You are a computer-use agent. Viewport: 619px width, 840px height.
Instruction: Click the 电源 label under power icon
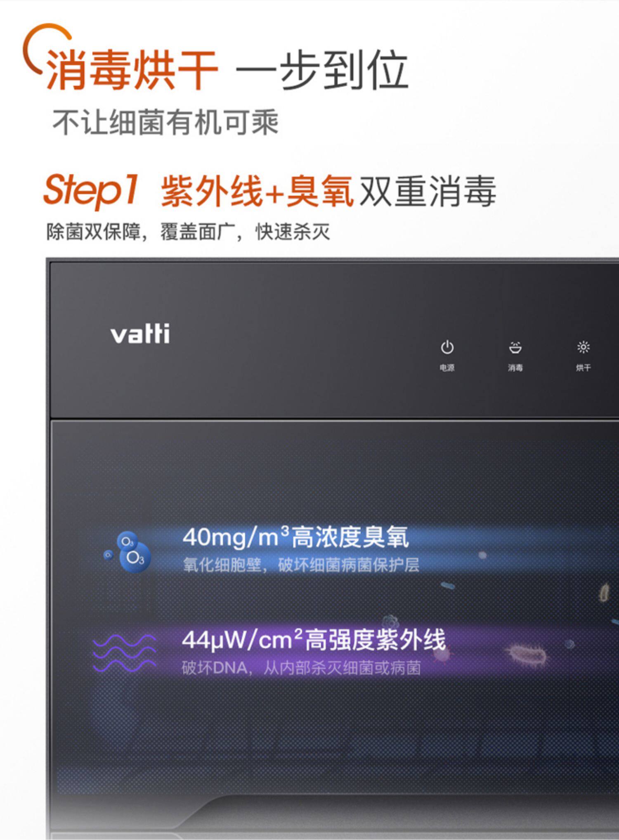coord(447,368)
